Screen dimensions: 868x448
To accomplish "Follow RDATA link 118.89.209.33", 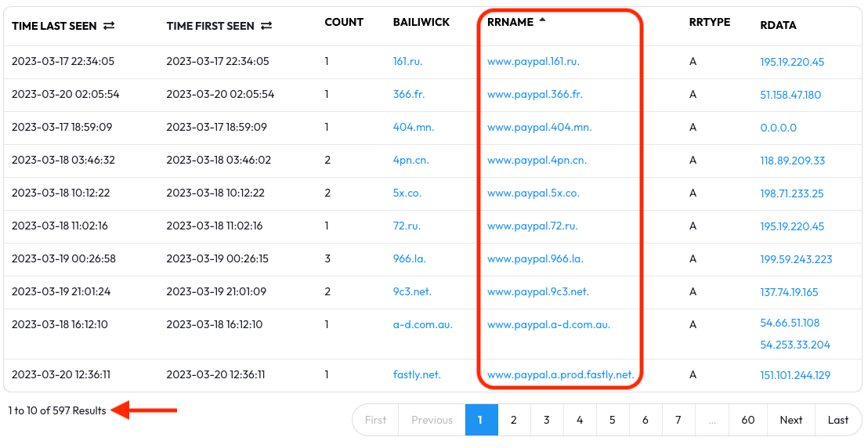I will (x=793, y=161).
